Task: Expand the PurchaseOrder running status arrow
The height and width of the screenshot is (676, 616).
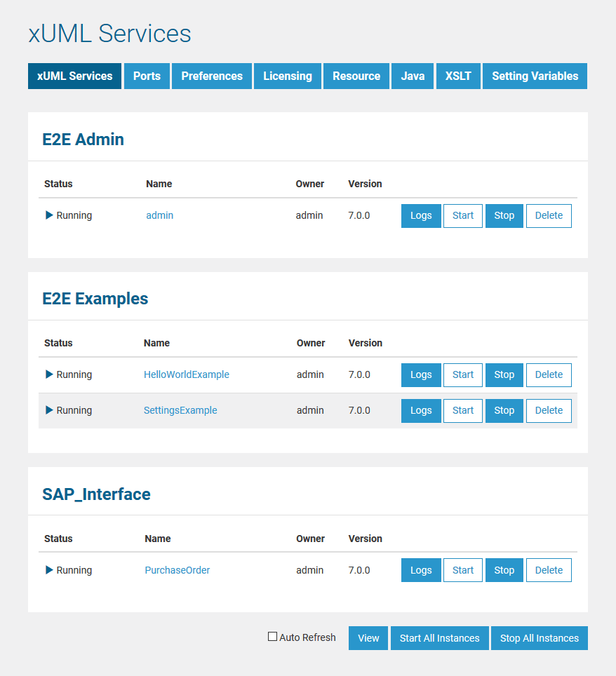Action: pos(48,570)
